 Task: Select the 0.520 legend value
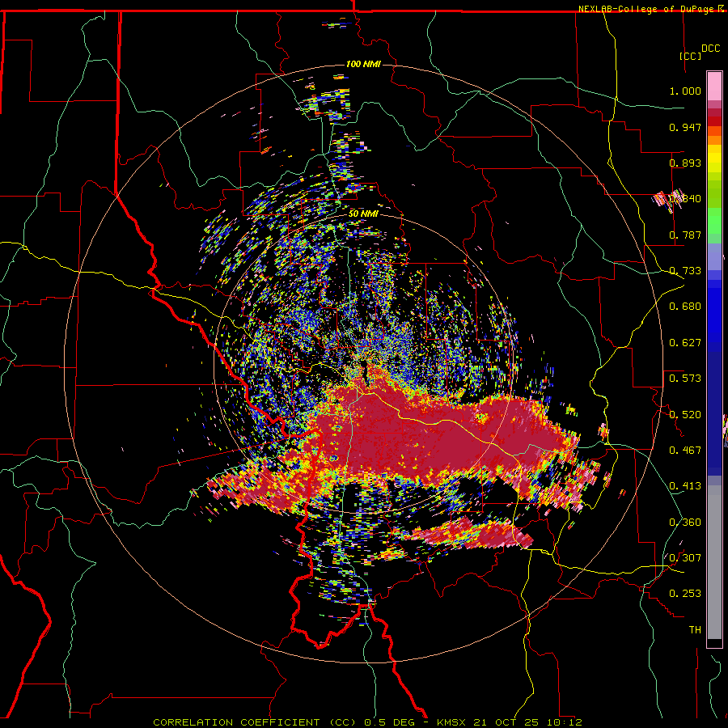pos(685,415)
